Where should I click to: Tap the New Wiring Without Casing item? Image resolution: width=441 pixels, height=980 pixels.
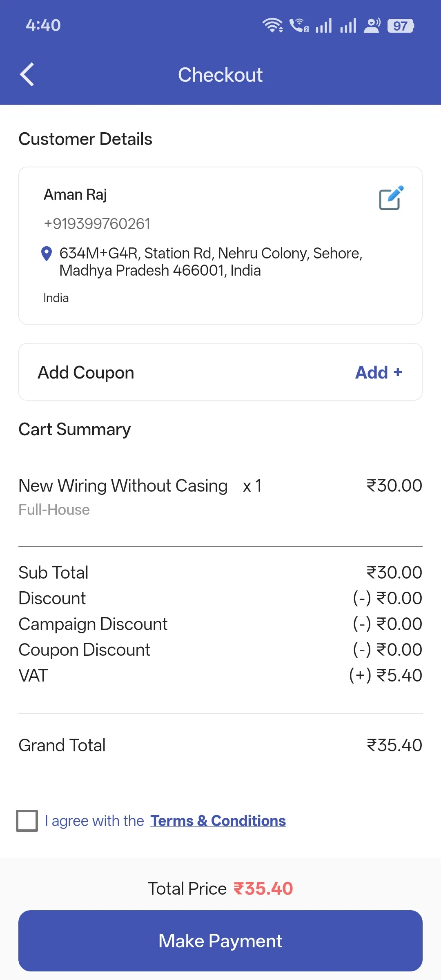click(123, 486)
